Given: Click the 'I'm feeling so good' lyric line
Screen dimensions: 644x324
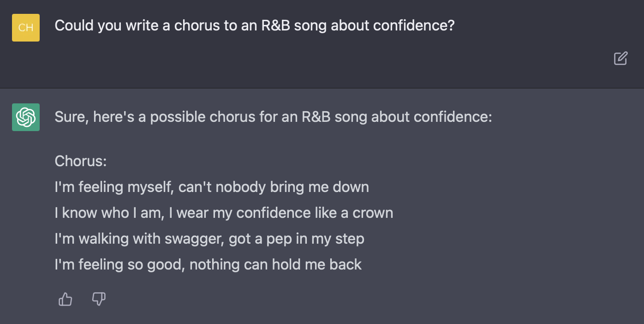Looking at the screenshot, I should tap(208, 264).
